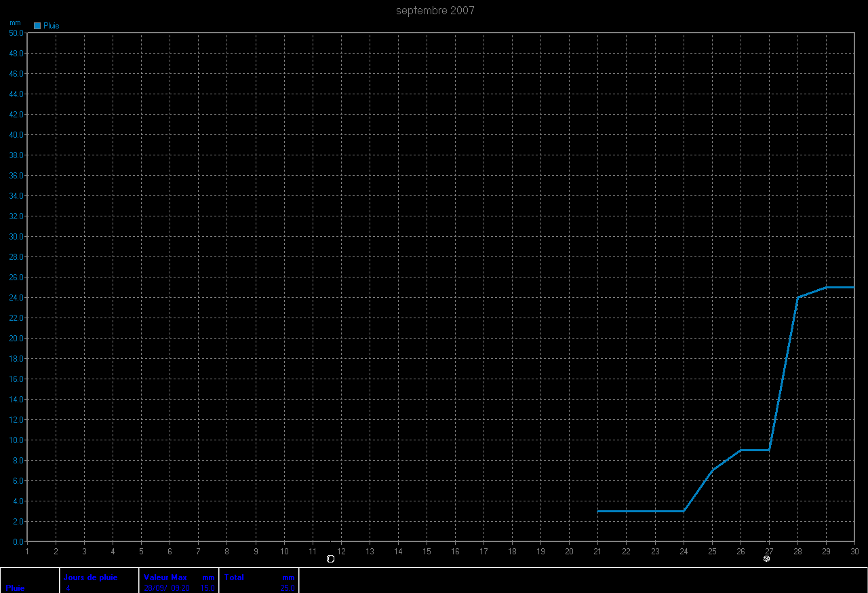868x593 pixels.
Task: Click the full moon icon below day 11
Action: pyautogui.click(x=330, y=558)
